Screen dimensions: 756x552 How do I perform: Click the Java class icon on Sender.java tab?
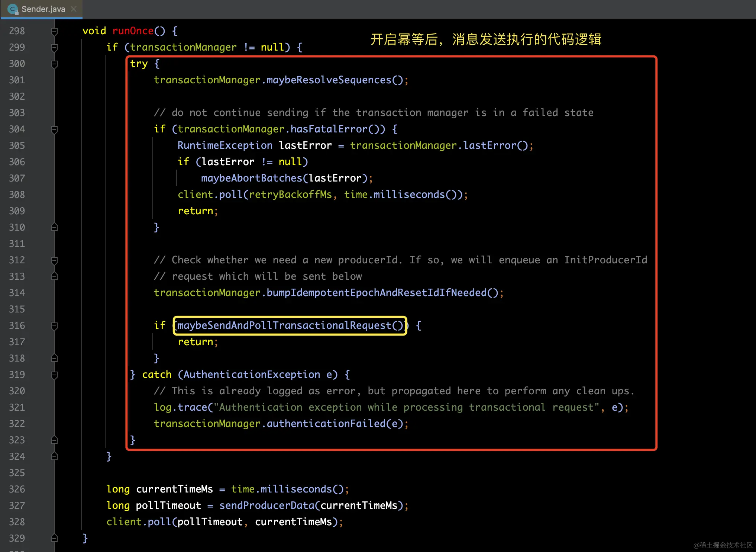click(x=13, y=9)
